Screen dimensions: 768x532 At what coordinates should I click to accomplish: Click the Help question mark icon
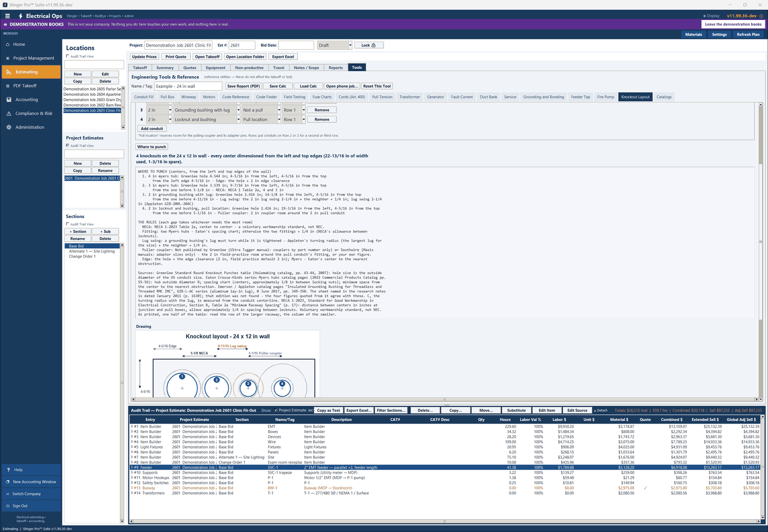tap(8, 470)
